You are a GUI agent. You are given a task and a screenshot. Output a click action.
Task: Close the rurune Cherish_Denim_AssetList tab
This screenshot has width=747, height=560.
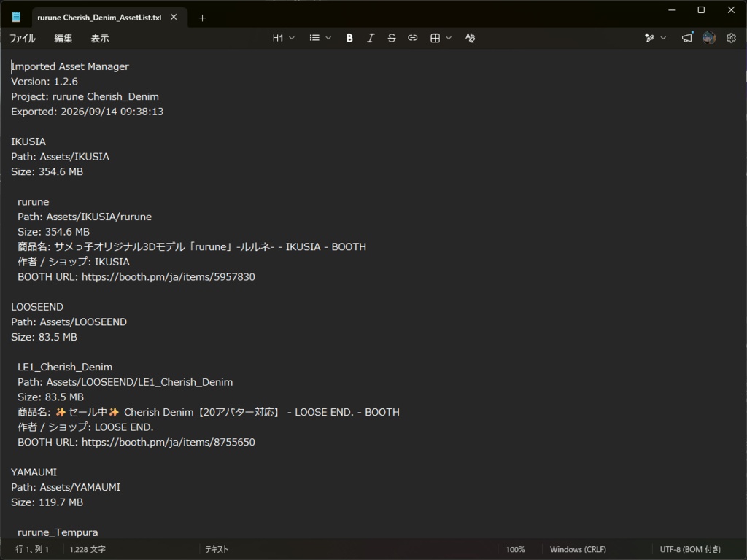(174, 17)
